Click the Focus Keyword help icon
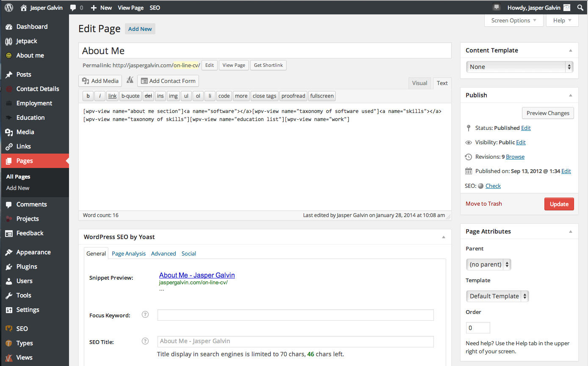This screenshot has width=588, height=366. (x=145, y=314)
